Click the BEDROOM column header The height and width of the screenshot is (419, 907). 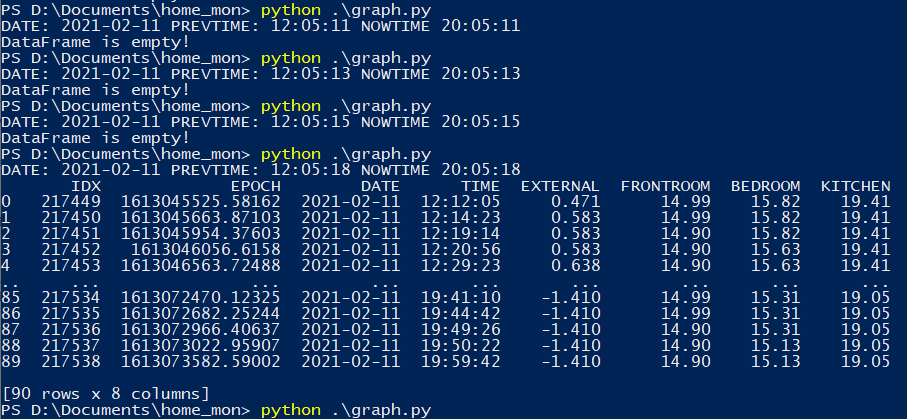click(x=765, y=186)
